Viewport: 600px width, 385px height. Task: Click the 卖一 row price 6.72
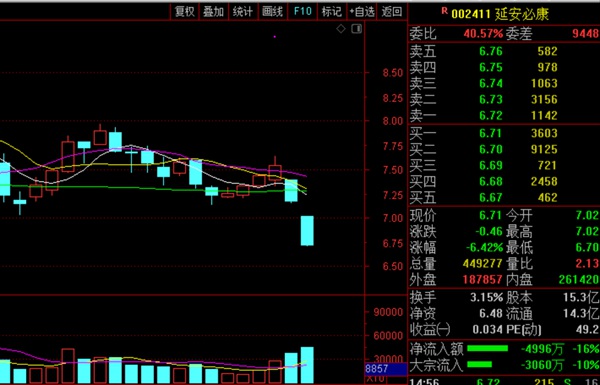[x=491, y=115]
